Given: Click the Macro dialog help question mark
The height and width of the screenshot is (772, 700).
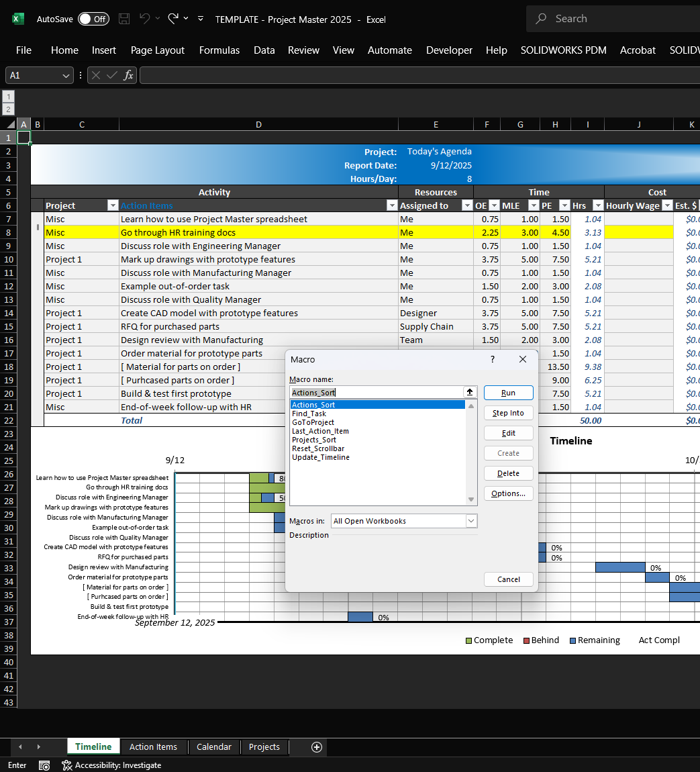Looking at the screenshot, I should pyautogui.click(x=493, y=360).
